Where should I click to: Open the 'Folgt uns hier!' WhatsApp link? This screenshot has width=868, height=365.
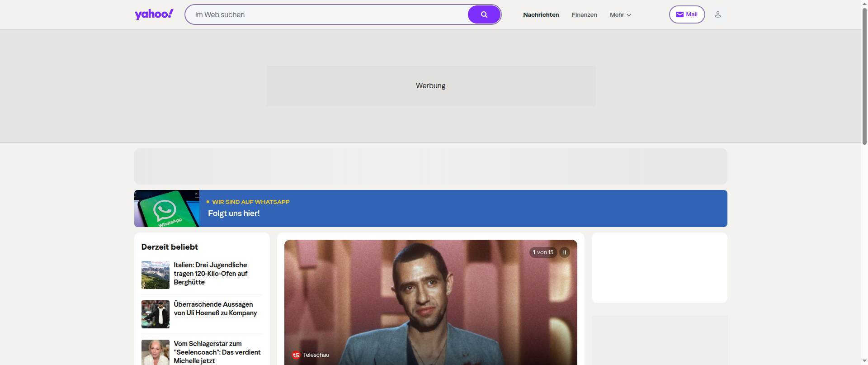point(234,213)
